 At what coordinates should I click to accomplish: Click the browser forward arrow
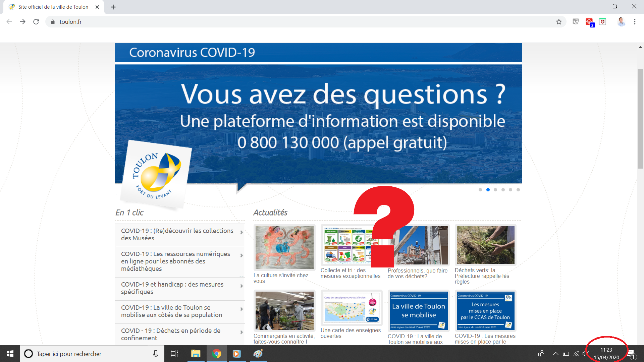22,22
